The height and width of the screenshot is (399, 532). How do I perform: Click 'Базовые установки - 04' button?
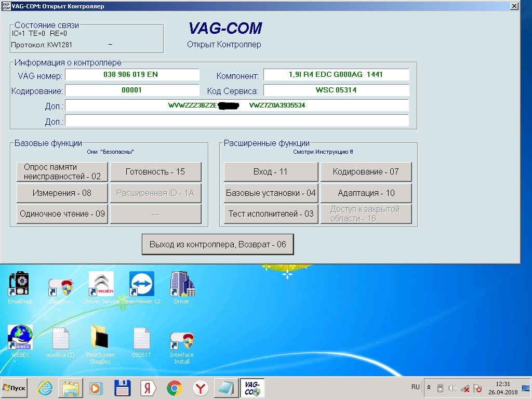(x=271, y=193)
